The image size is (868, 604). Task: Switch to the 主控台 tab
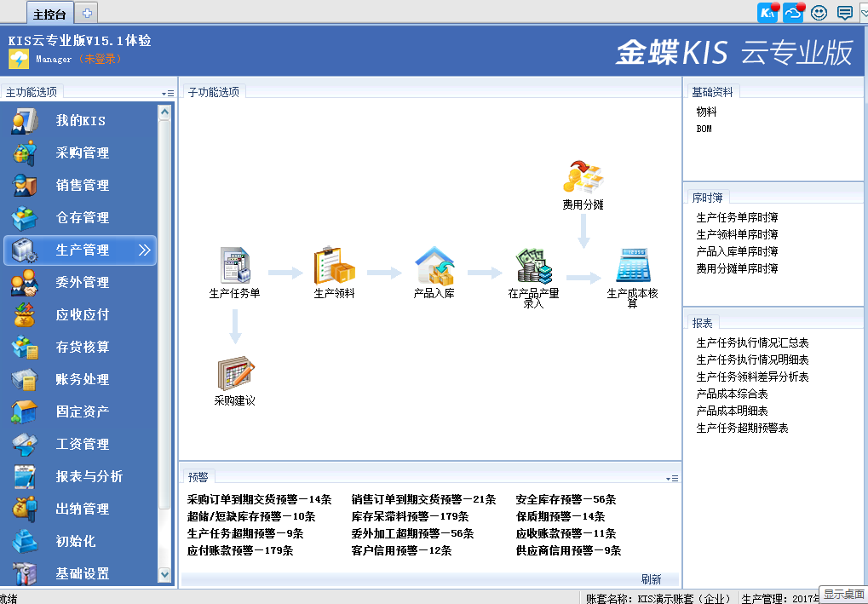[49, 14]
